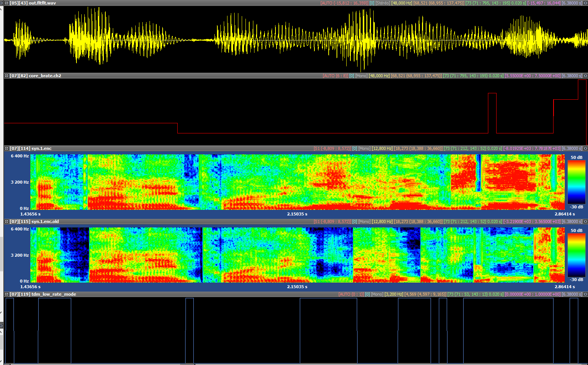The image size is (588, 365).
Task: Click the panel icon beside core_brate.ch2
Action: 6,76
